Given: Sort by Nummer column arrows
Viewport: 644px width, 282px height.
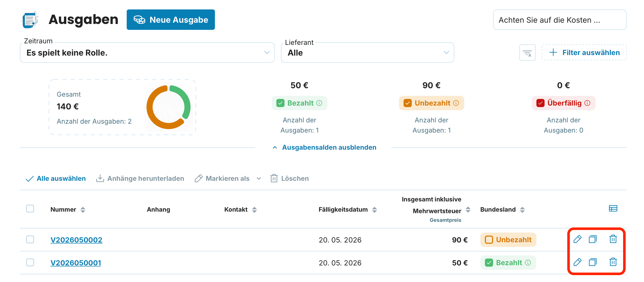Looking at the screenshot, I should [x=83, y=210].
